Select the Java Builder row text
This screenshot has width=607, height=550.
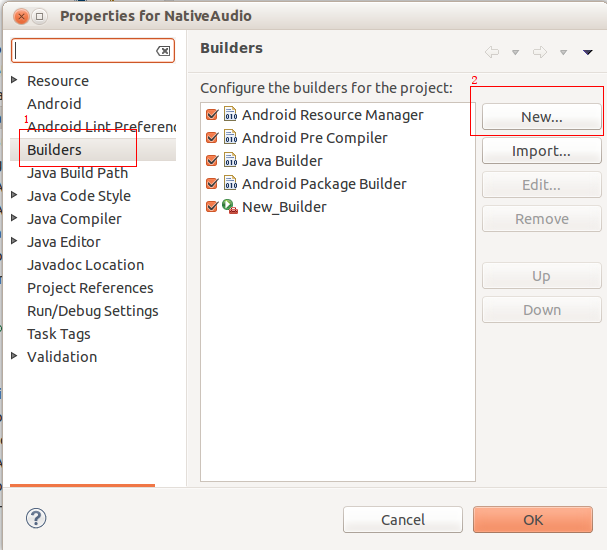[282, 161]
